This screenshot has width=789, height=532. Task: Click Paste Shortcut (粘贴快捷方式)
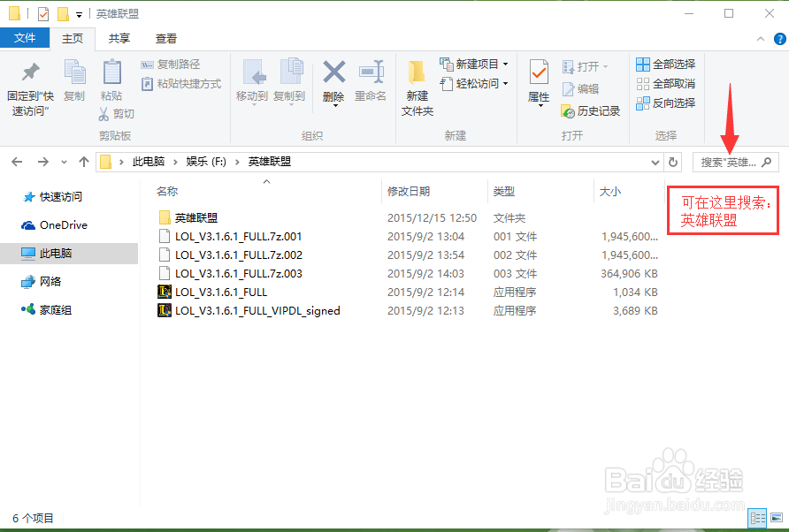[x=181, y=83]
